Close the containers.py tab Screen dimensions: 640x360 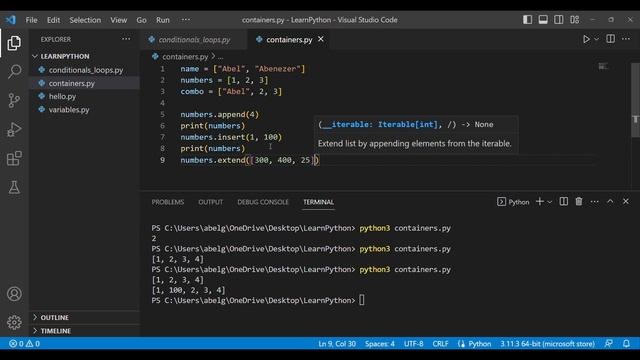321,39
